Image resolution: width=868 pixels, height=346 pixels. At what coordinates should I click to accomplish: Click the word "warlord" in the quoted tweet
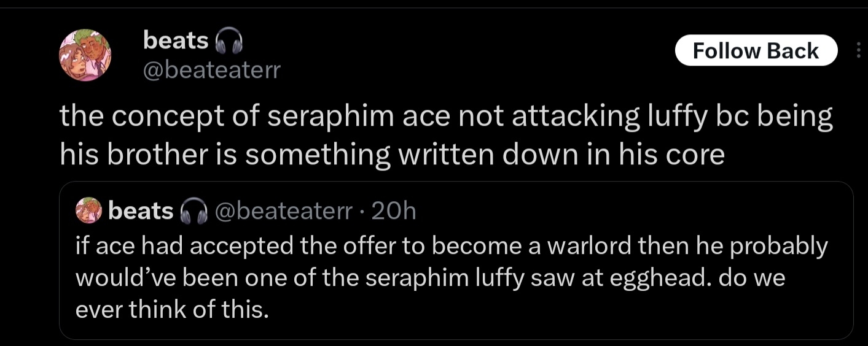[588, 246]
